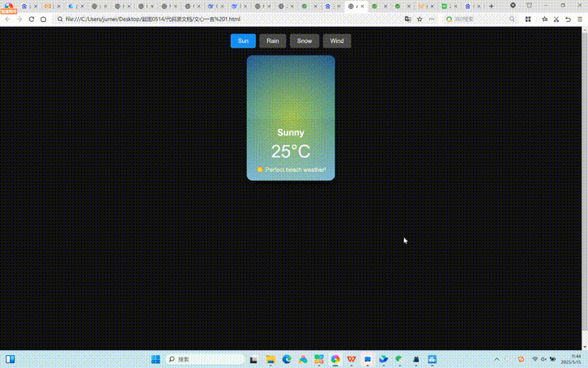The image size is (588, 368).
Task: Open the browser home page
Action: [x=44, y=19]
